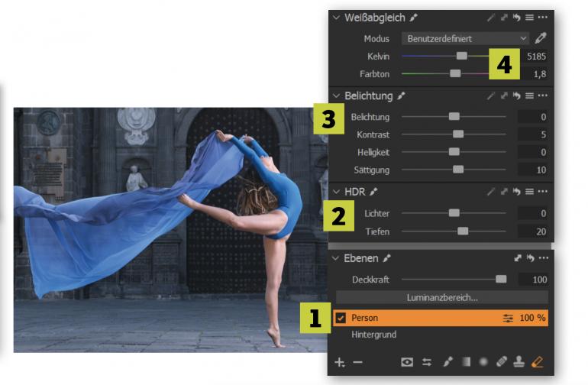Open the Modus Benutzerdefiniert dropdown
Viewport: 588px width, 385px height.
click(465, 37)
